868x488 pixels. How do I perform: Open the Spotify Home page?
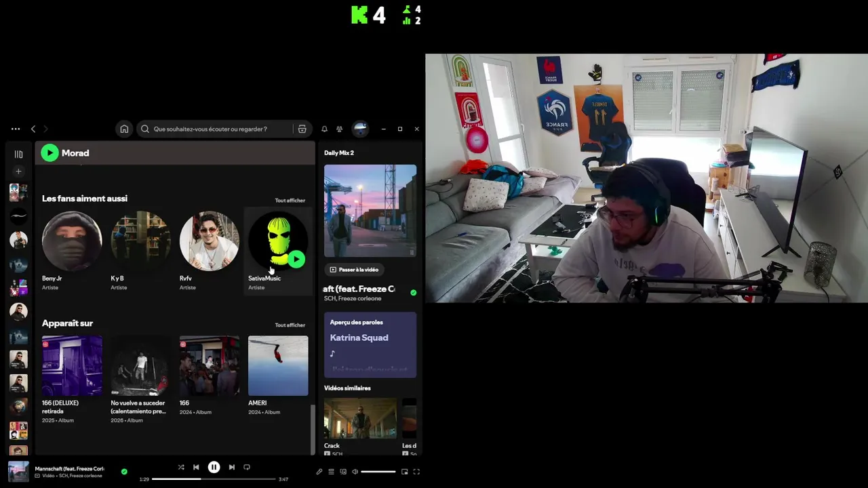point(124,129)
